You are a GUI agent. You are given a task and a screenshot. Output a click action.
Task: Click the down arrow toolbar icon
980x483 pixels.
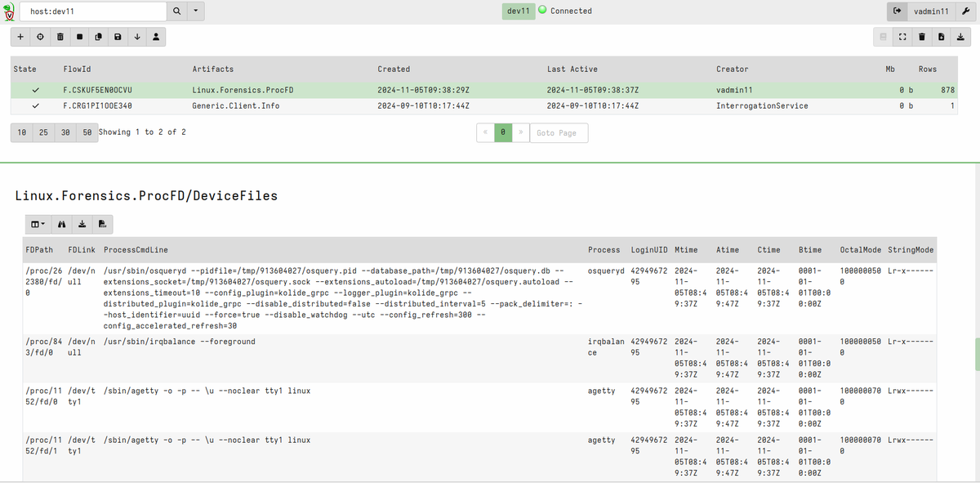coord(137,37)
